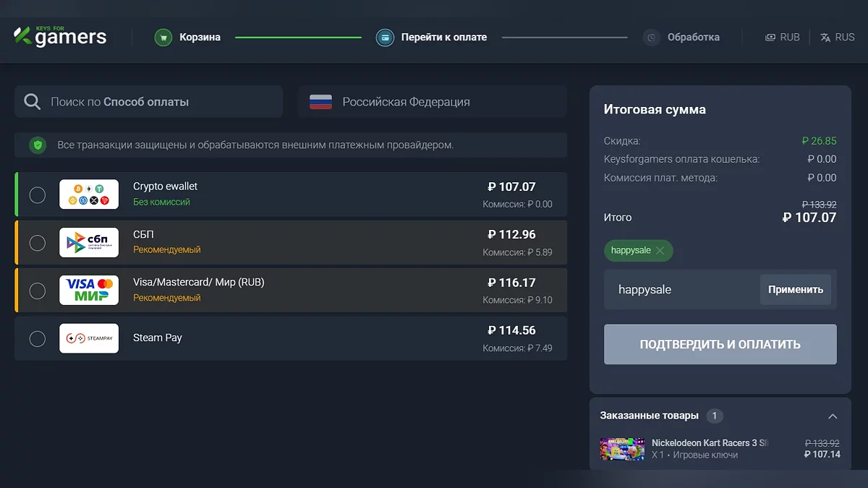Click the Nickelodeon Kart Racers 3 thumbnail
868x488 pixels.
click(x=621, y=449)
